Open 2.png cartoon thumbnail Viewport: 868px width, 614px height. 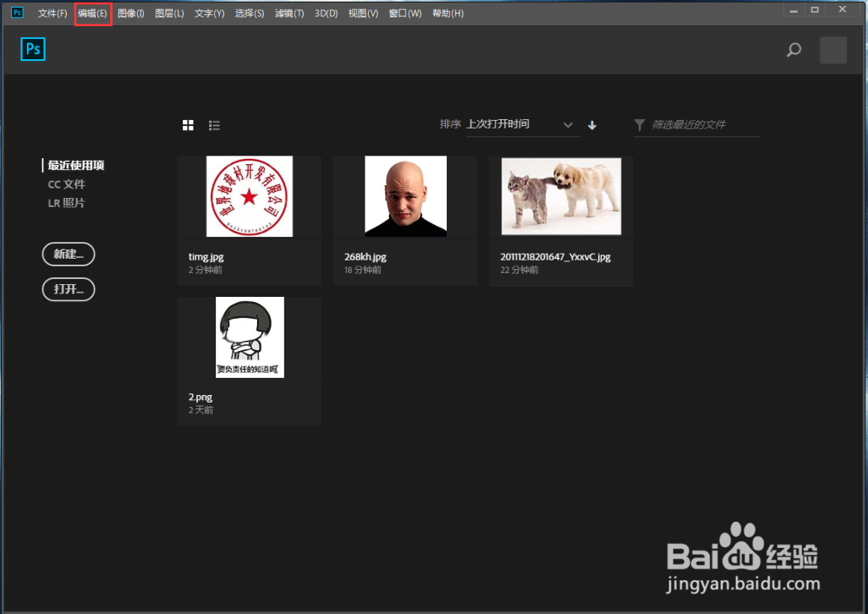click(250, 337)
